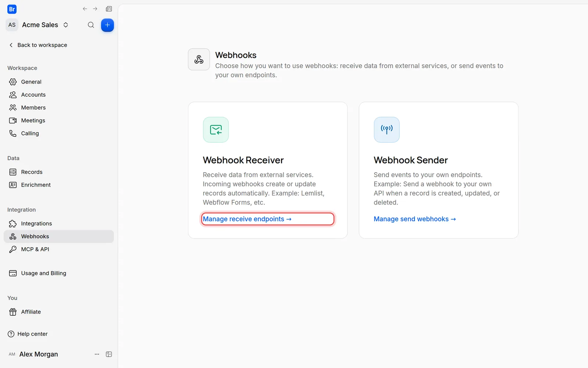The height and width of the screenshot is (368, 588).
Task: Open the three-dots menu by Alex Morgan
Action: 97,354
